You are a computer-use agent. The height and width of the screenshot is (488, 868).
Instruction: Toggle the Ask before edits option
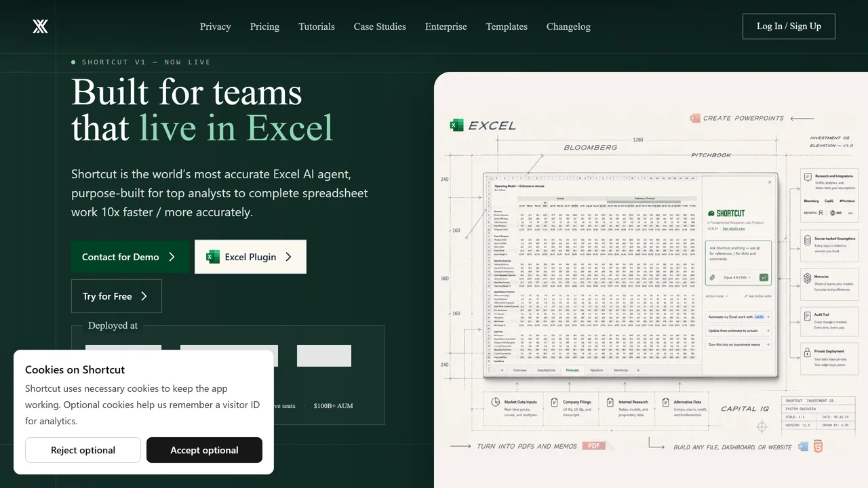757,296
